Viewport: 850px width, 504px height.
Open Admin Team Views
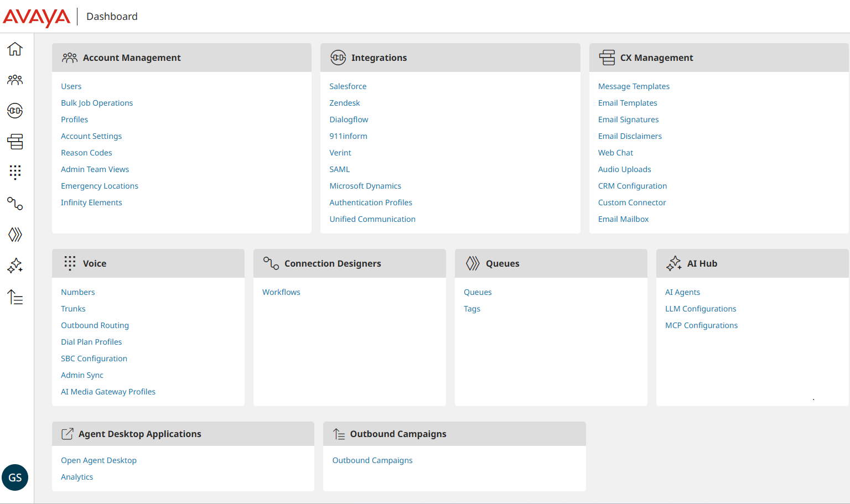pyautogui.click(x=95, y=169)
